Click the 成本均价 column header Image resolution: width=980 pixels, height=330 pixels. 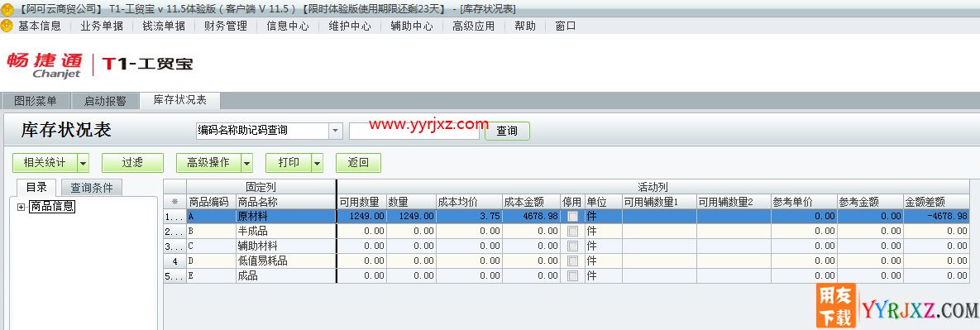tap(469, 202)
